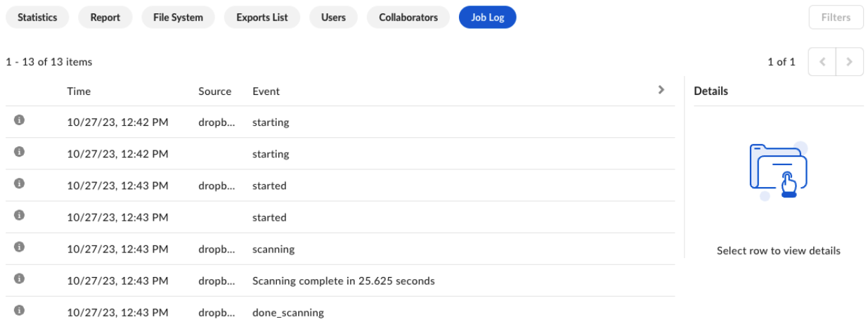Click info icon on dropbox starting row
The height and width of the screenshot is (329, 868).
20,121
